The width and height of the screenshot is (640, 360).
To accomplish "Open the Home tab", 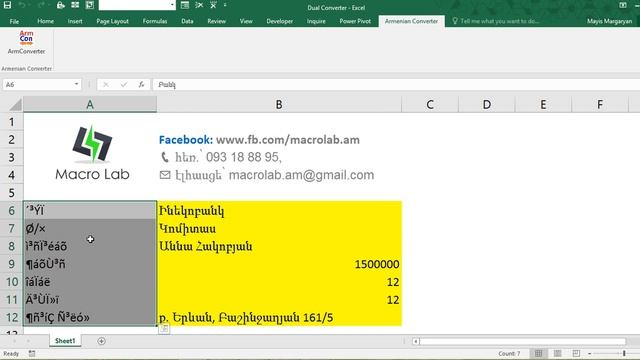I will coord(45,21).
